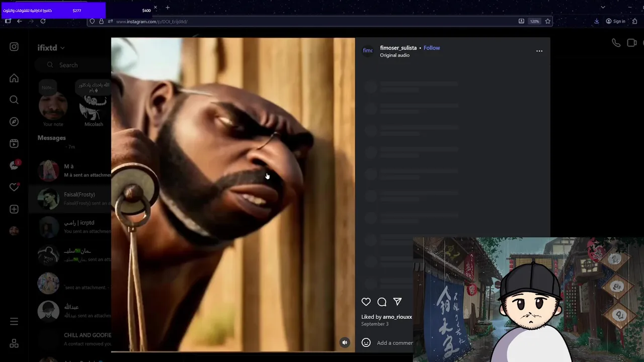644x362 pixels.
Task: Open Notifications heart in sidebar
Action: click(x=14, y=187)
